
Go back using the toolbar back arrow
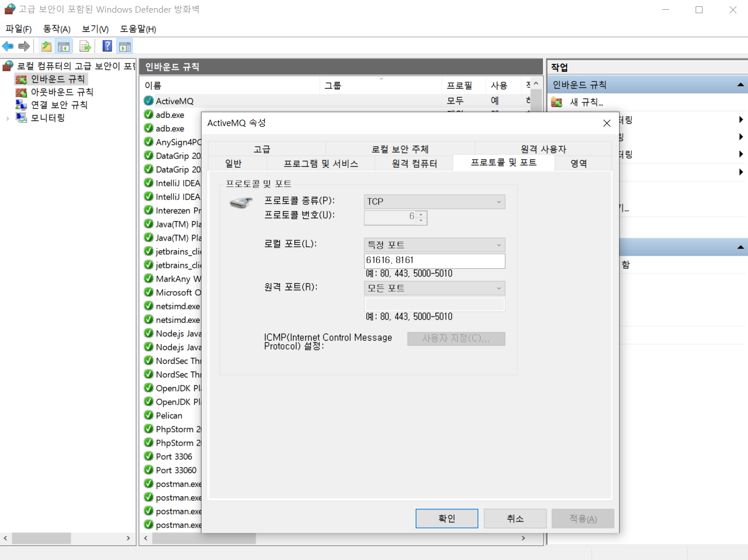pos(7,46)
